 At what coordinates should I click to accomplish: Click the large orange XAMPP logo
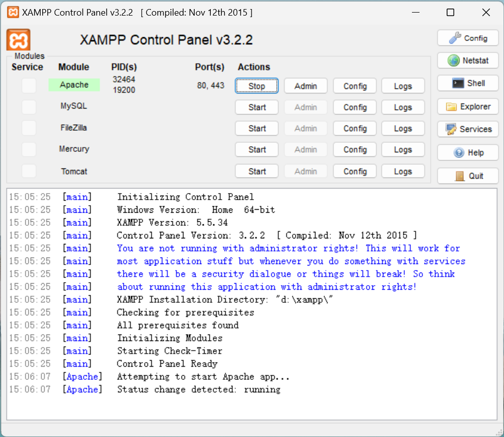tap(18, 40)
